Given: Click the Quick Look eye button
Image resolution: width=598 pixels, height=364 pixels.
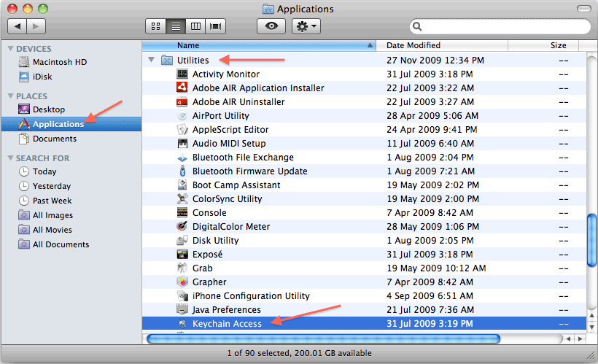Looking at the screenshot, I should point(271,26).
